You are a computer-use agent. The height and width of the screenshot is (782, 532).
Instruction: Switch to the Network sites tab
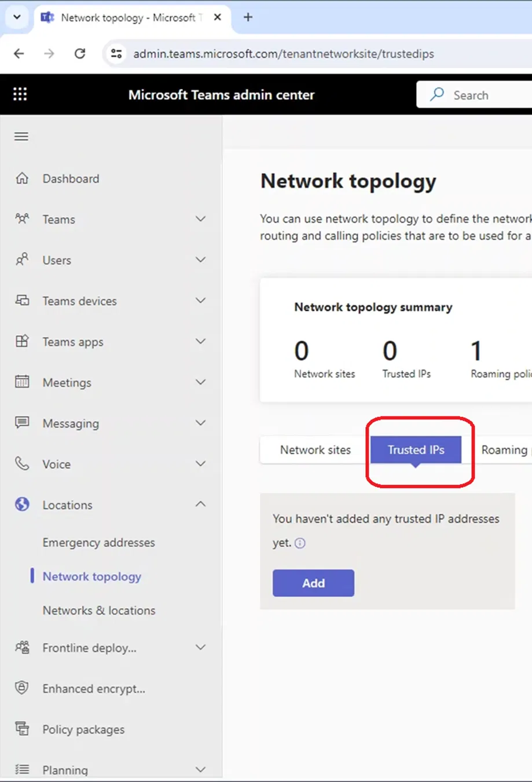point(315,450)
